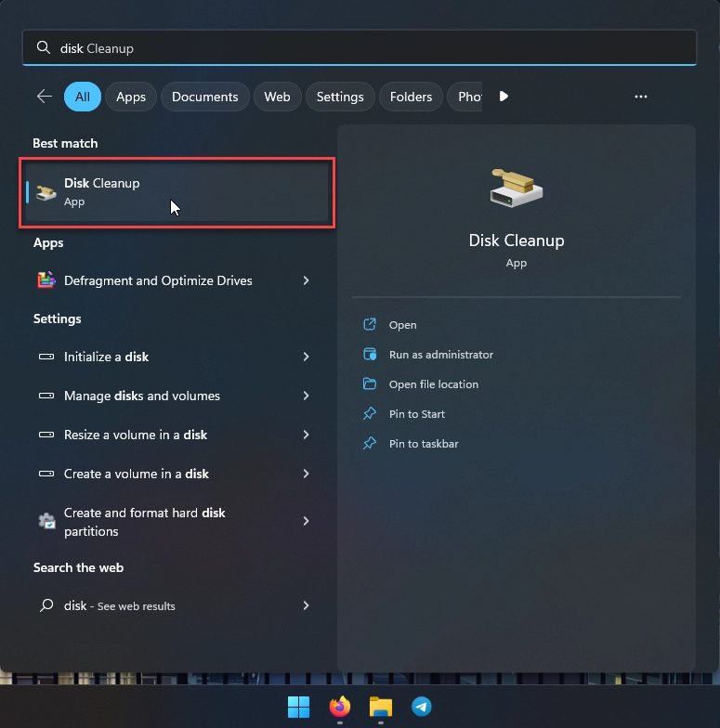Expand Defragment and Optimize Drives chevron
720x728 pixels.
pyautogui.click(x=306, y=280)
